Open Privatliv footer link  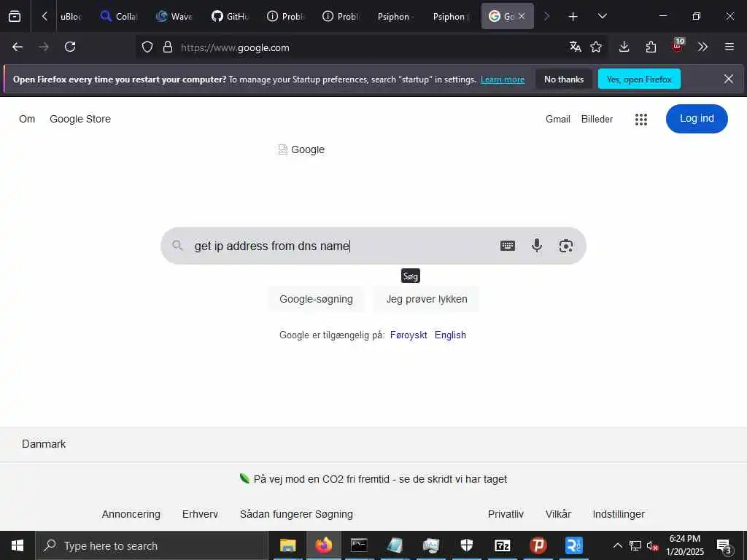coord(506,514)
